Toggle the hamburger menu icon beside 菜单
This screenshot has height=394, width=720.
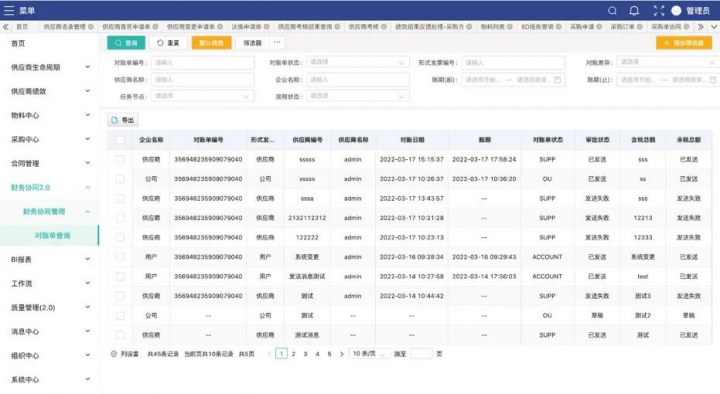click(9, 11)
